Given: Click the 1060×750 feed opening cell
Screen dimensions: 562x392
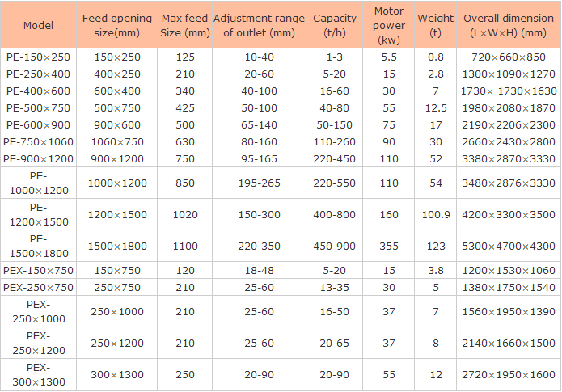Looking at the screenshot, I should pyautogui.click(x=116, y=141).
